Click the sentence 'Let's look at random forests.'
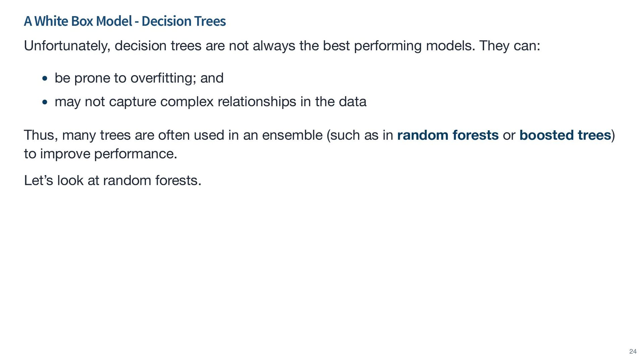The width and height of the screenshot is (644, 362). point(113,180)
